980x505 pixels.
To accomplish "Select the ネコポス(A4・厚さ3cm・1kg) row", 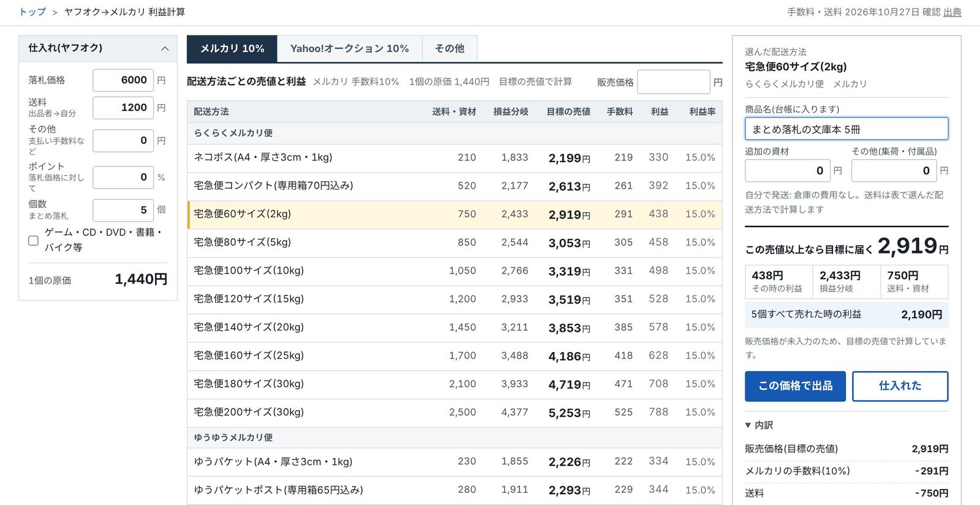I will coord(454,158).
